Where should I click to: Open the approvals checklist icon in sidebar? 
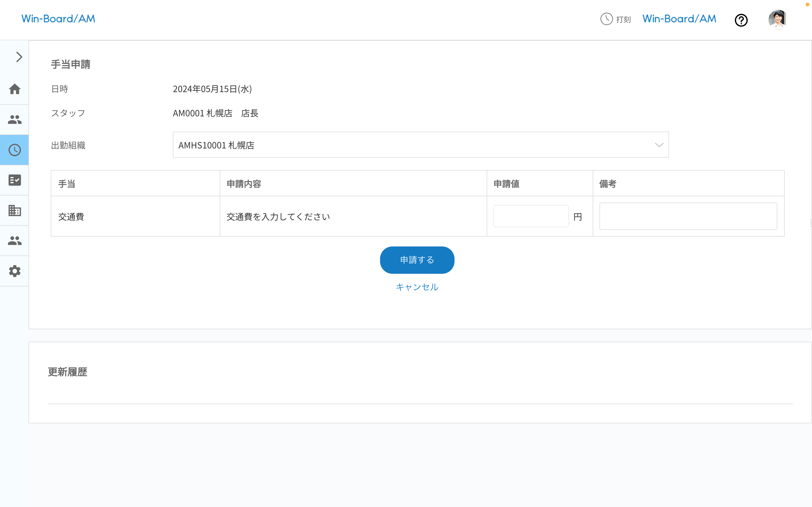click(14, 180)
